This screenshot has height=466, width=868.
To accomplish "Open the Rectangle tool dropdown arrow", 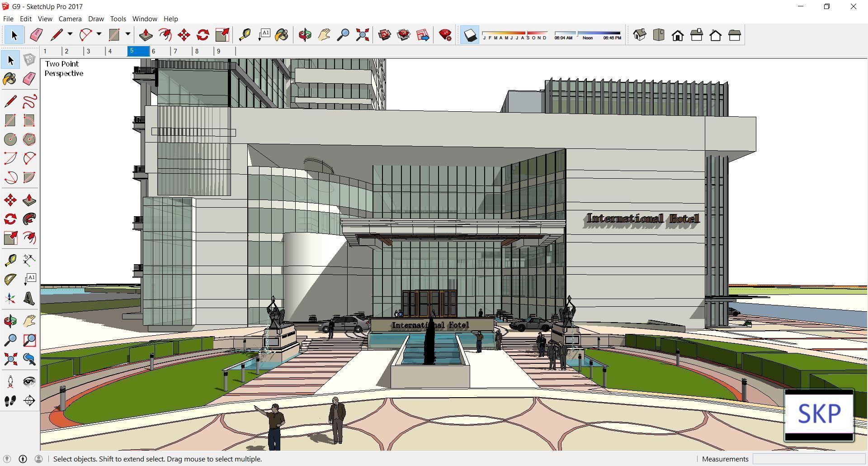I will point(128,34).
